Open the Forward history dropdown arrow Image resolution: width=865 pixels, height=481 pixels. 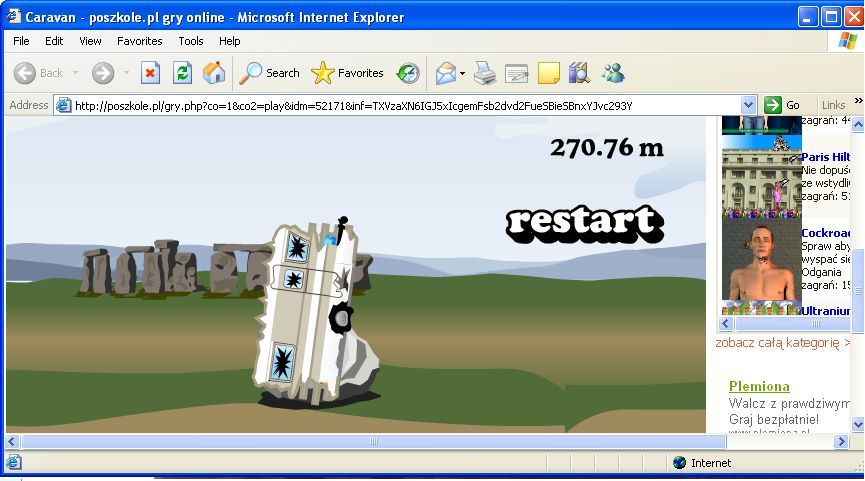tap(126, 73)
